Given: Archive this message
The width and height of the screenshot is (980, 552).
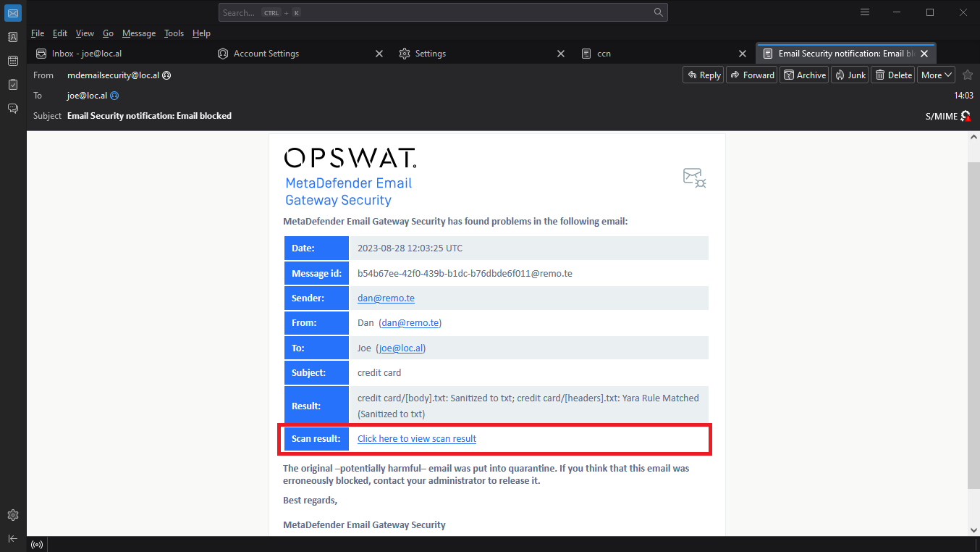Looking at the screenshot, I should [x=805, y=75].
